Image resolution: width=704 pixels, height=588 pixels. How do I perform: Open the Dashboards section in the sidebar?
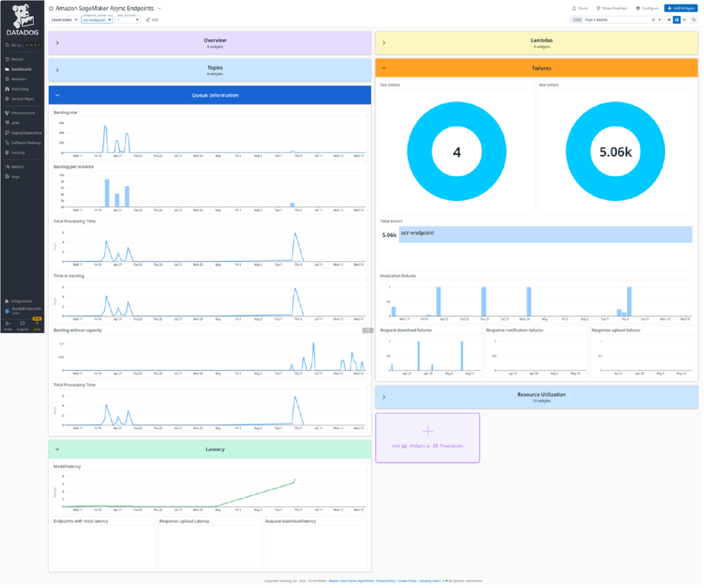[20, 69]
